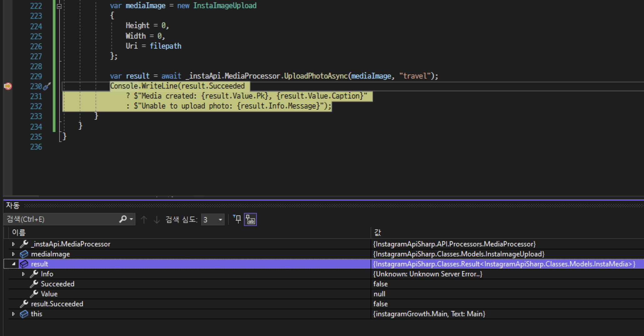Click cube icon next to mediaImage
Viewport: 644px width, 336px height.
[24, 254]
